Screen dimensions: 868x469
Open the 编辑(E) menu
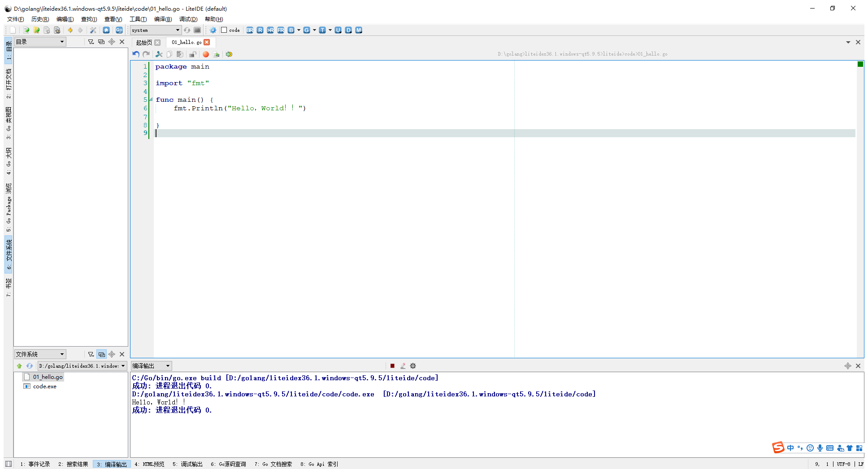65,19
